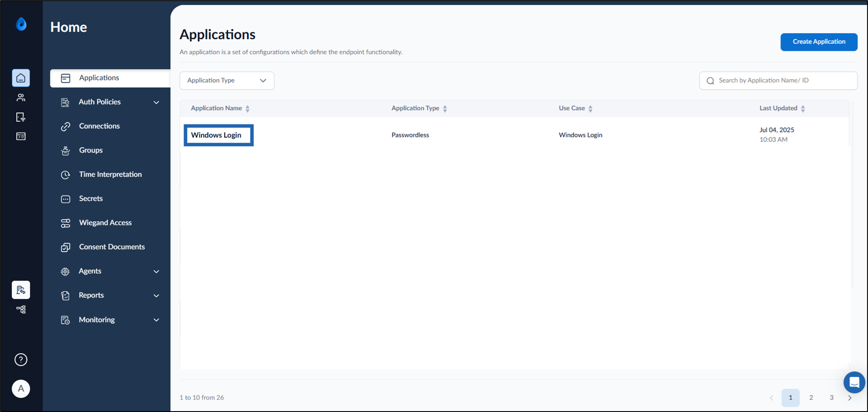The image size is (868, 412).
Task: Open the chat support bubble icon
Action: click(x=854, y=382)
